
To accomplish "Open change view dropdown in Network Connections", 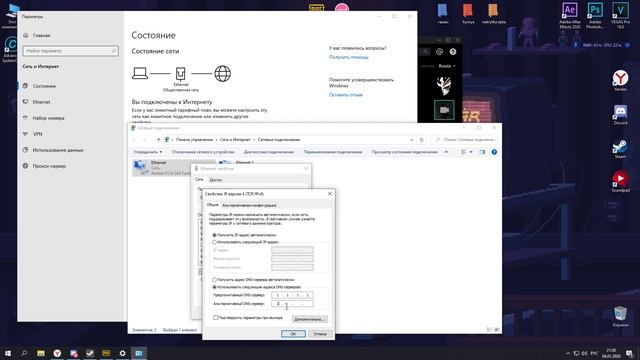I will pyautogui.click(x=471, y=152).
